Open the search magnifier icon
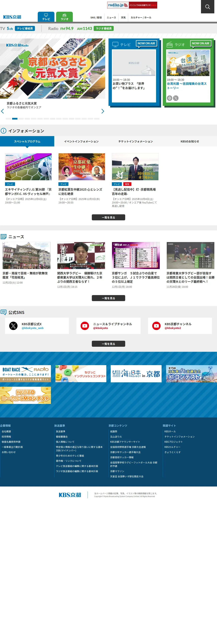 click(207, 7)
